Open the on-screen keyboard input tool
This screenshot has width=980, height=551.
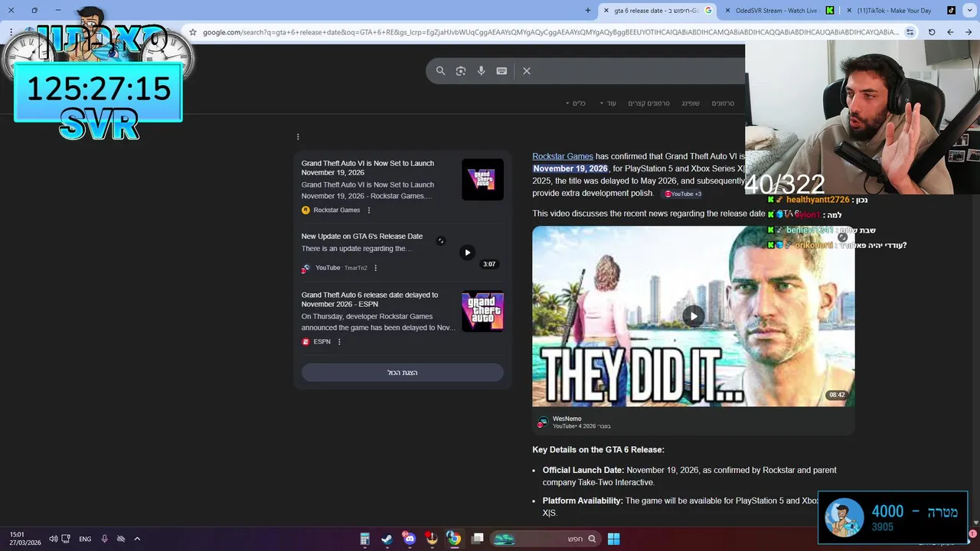[x=501, y=70]
